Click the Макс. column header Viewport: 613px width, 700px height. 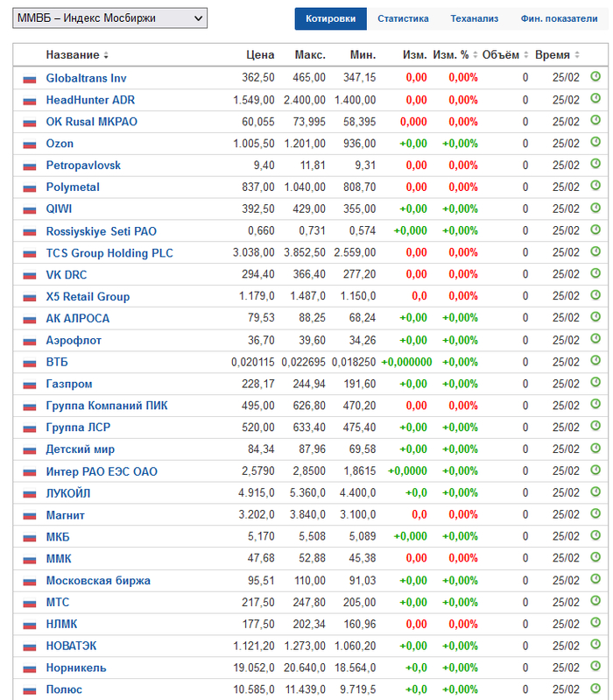pyautogui.click(x=310, y=55)
